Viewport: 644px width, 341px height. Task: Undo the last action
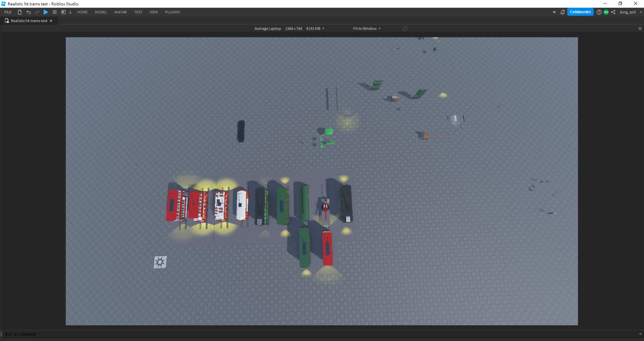pyautogui.click(x=29, y=12)
